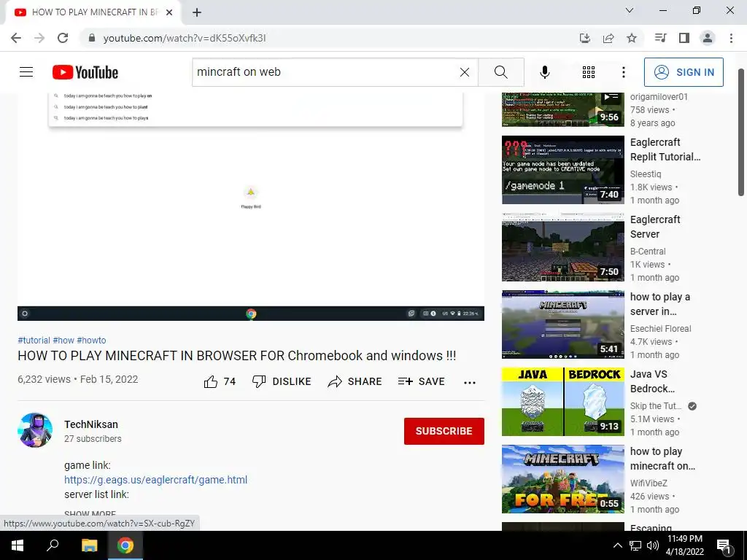Click Java VS Bedrock title text

click(652, 381)
